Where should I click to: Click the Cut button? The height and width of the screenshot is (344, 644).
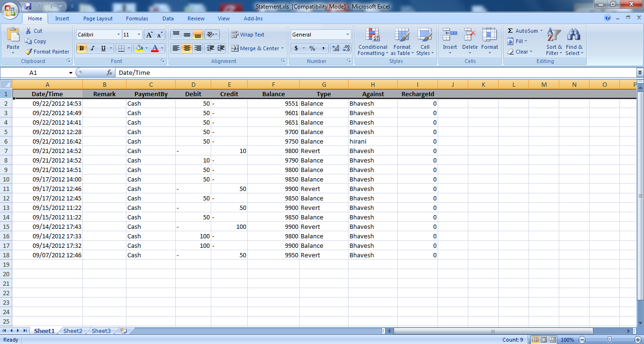click(x=34, y=31)
